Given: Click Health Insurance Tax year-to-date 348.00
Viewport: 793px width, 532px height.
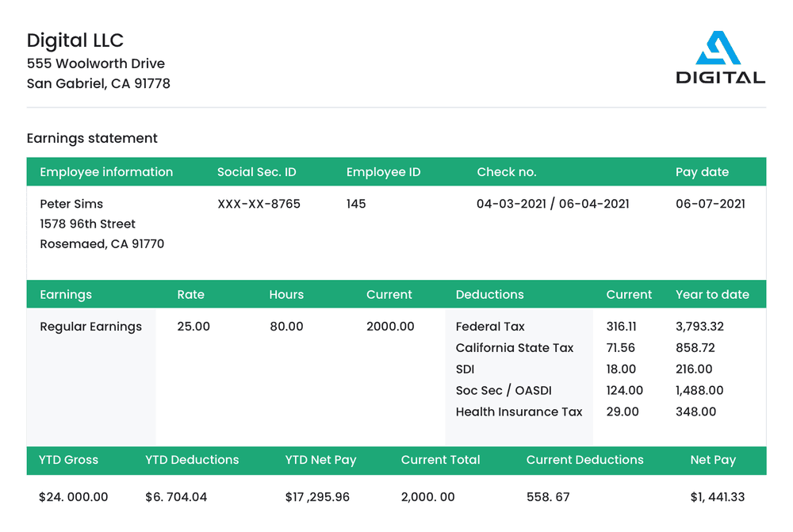Looking at the screenshot, I should (x=695, y=412).
